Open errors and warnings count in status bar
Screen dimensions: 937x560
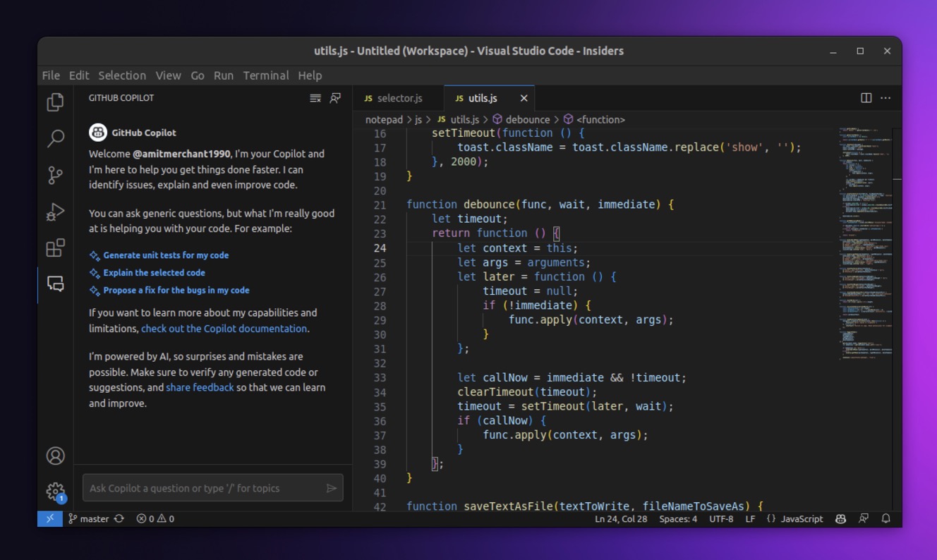pyautogui.click(x=155, y=518)
